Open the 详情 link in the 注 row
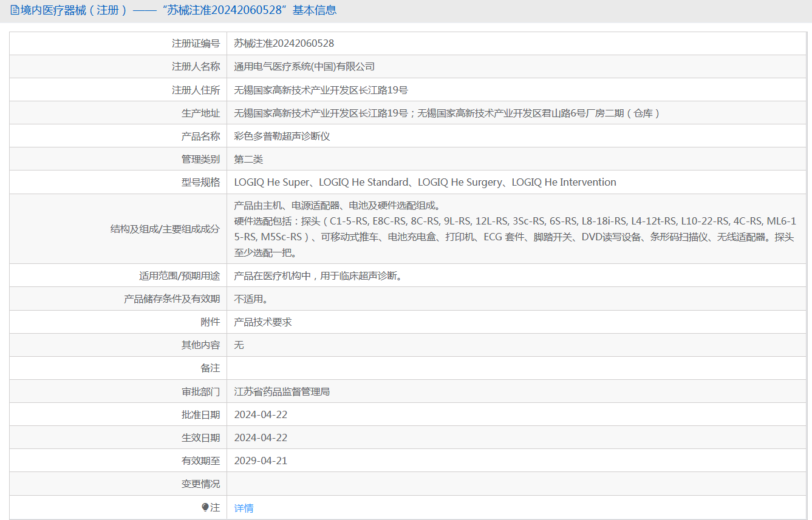The height and width of the screenshot is (520, 812). (x=244, y=508)
